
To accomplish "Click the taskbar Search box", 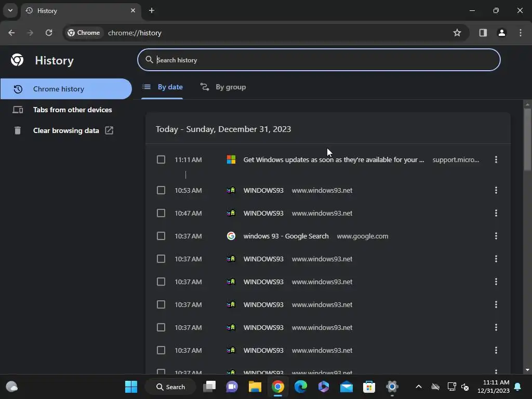I will pos(170,387).
